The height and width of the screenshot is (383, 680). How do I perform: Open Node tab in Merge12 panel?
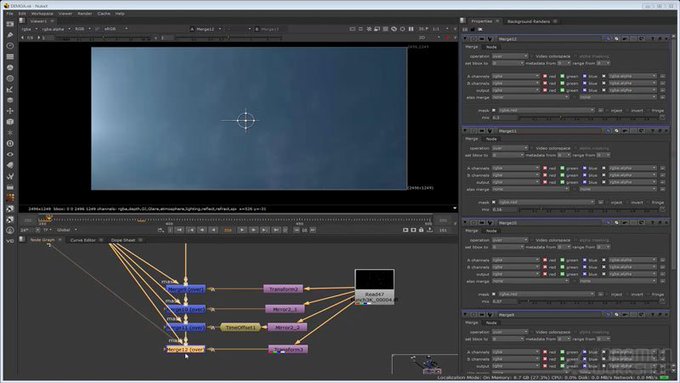(491, 47)
